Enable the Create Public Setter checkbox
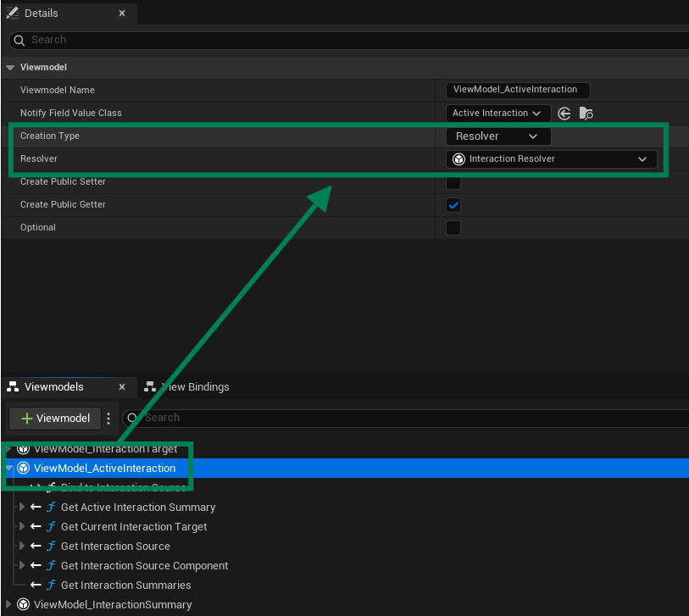Viewport: 689px width, 616px height. coord(453,181)
